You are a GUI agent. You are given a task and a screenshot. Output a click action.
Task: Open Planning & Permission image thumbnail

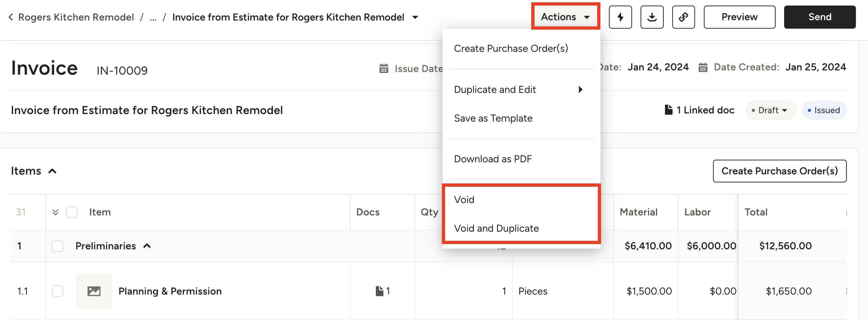pyautogui.click(x=94, y=291)
